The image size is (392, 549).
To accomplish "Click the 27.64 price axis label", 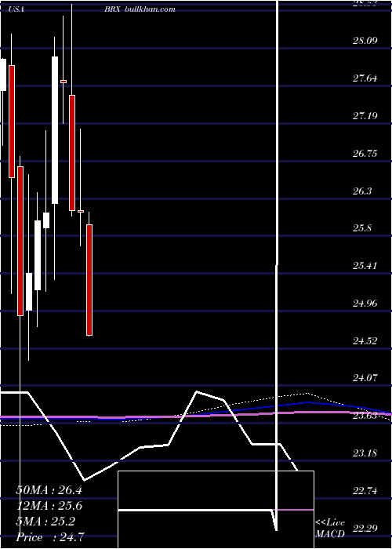I will point(365,78).
